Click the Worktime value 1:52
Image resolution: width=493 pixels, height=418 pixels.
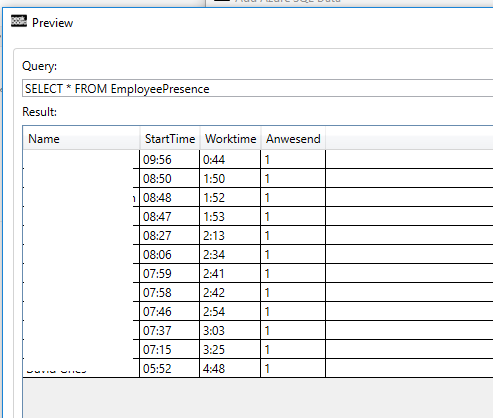[x=214, y=198]
